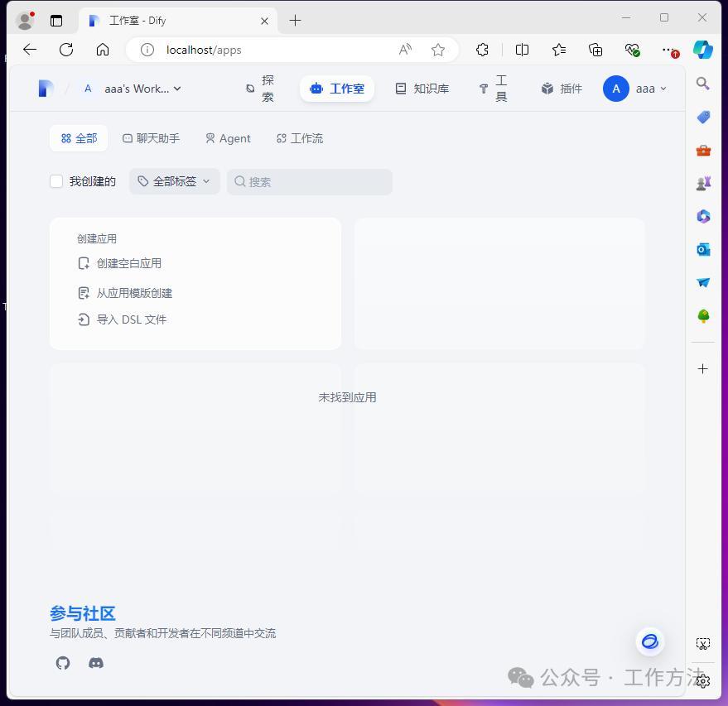The width and height of the screenshot is (728, 706).
Task: Toggle the 我创建的 checkbox
Action: pos(56,181)
